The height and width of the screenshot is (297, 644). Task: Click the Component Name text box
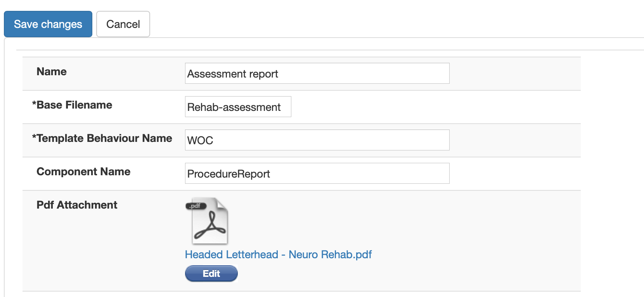point(317,173)
